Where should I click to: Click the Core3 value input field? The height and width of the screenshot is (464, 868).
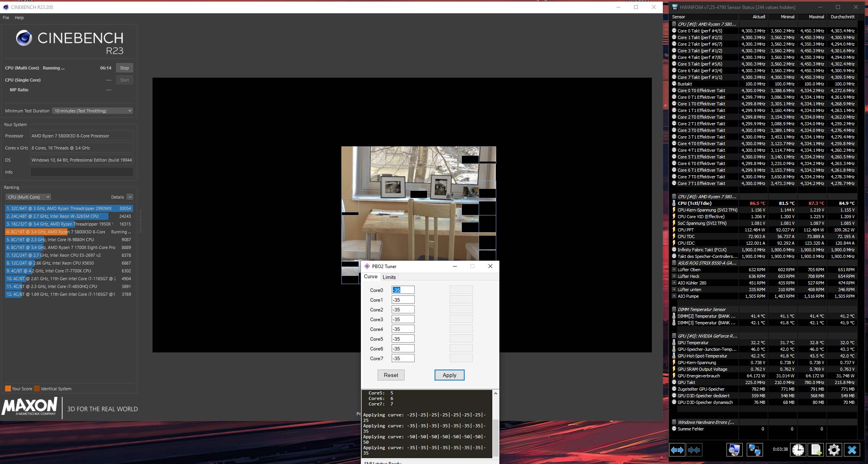click(x=403, y=319)
